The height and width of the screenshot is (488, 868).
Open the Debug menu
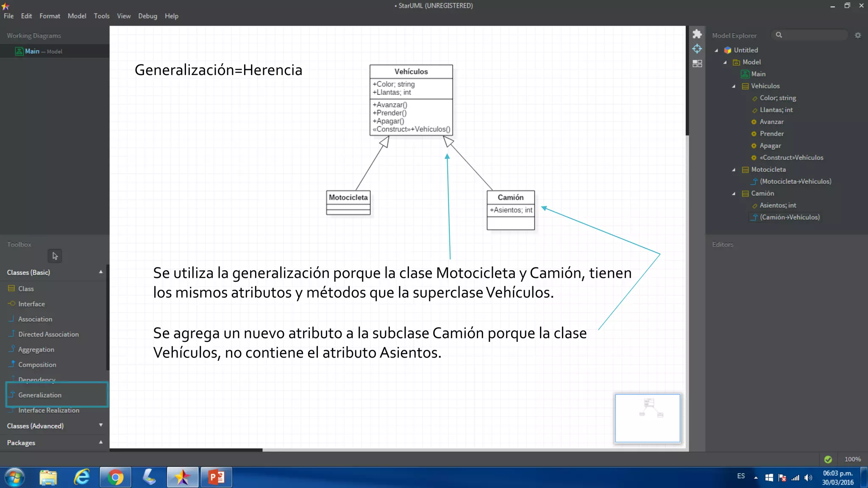click(x=147, y=16)
